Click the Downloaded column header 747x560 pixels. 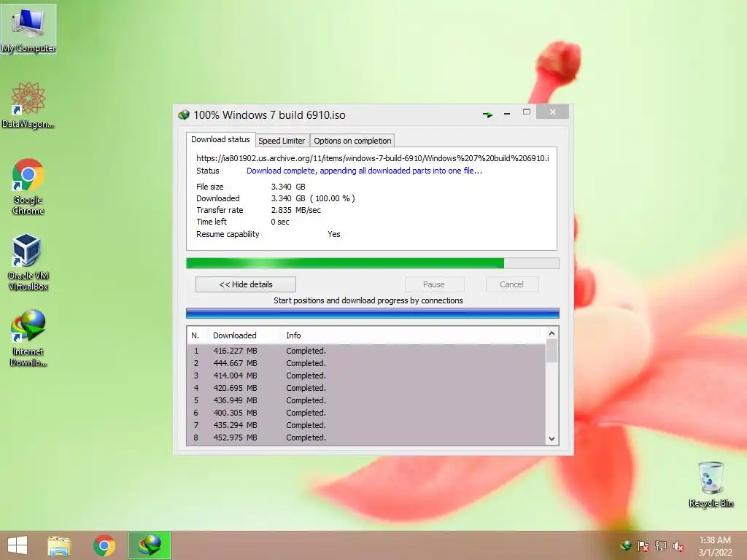(x=245, y=335)
